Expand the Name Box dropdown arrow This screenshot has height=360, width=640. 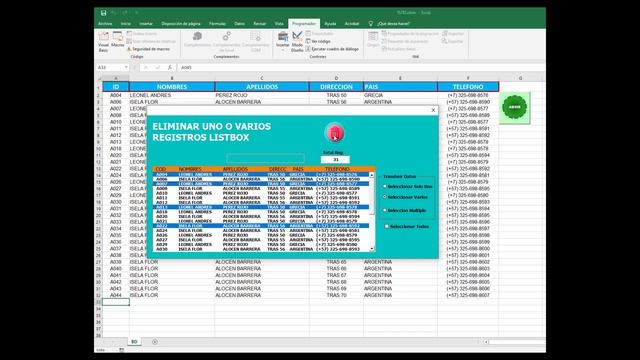pyautogui.click(x=126, y=67)
